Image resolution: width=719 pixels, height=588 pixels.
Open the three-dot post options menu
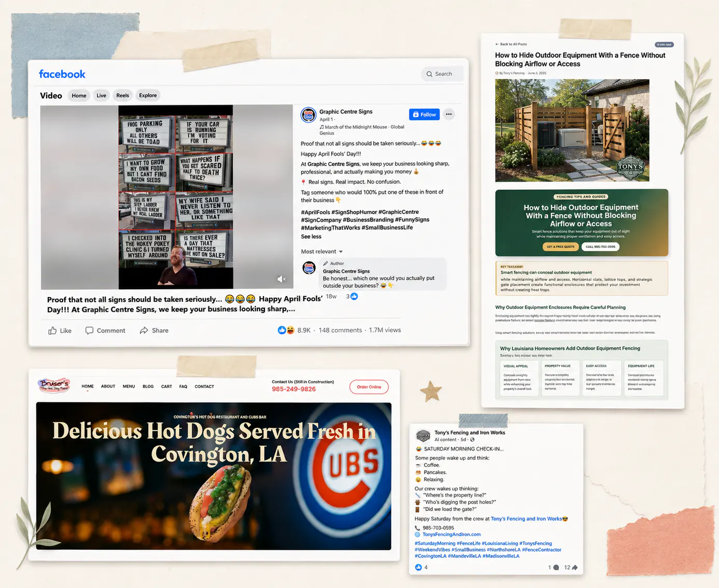449,115
